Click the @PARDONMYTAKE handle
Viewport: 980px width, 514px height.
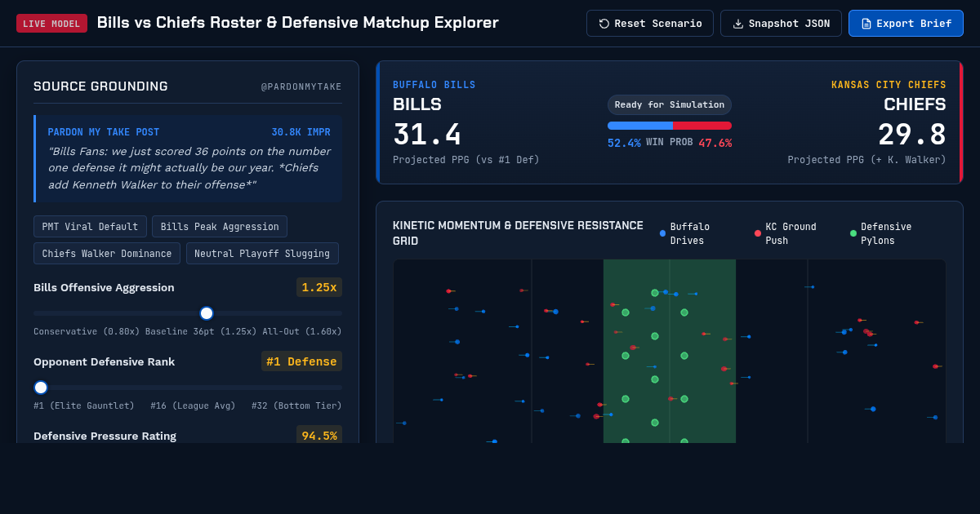[x=301, y=86]
